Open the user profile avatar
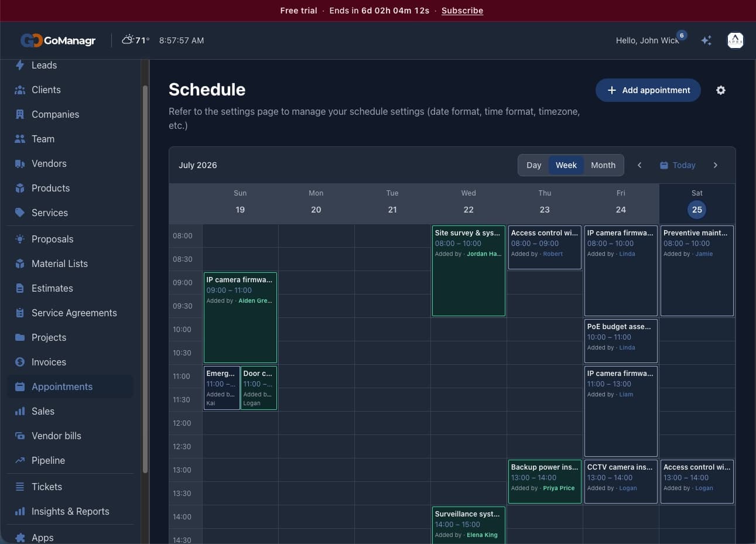The width and height of the screenshot is (756, 544). pyautogui.click(x=735, y=40)
